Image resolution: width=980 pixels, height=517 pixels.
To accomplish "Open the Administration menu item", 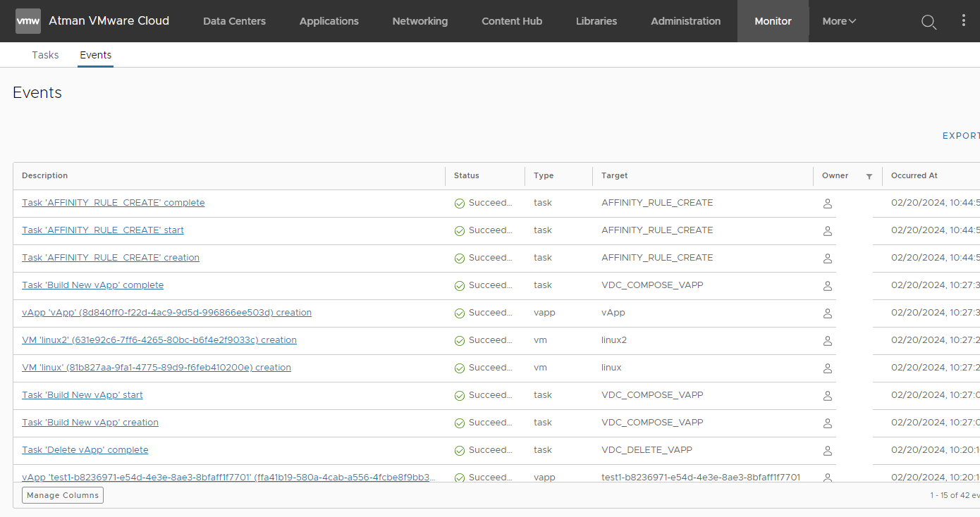I will tap(685, 21).
